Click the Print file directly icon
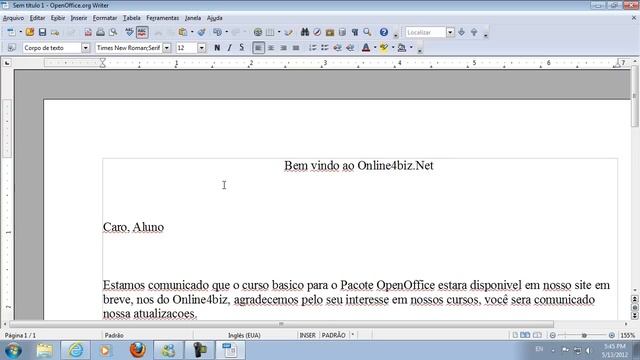Image resolution: width=640 pixels, height=360 pixels. coord(100,32)
